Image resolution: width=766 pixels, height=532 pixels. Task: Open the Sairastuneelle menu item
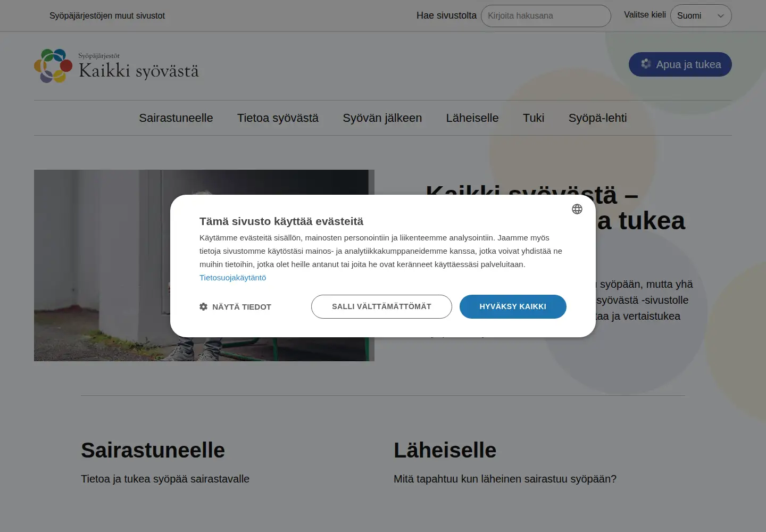[x=176, y=118]
